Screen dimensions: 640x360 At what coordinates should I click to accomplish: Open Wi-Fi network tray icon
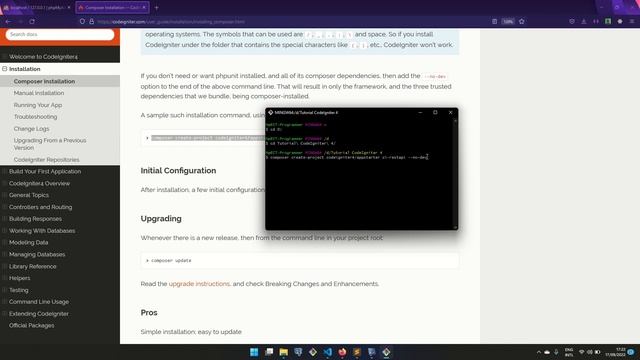click(x=582, y=352)
